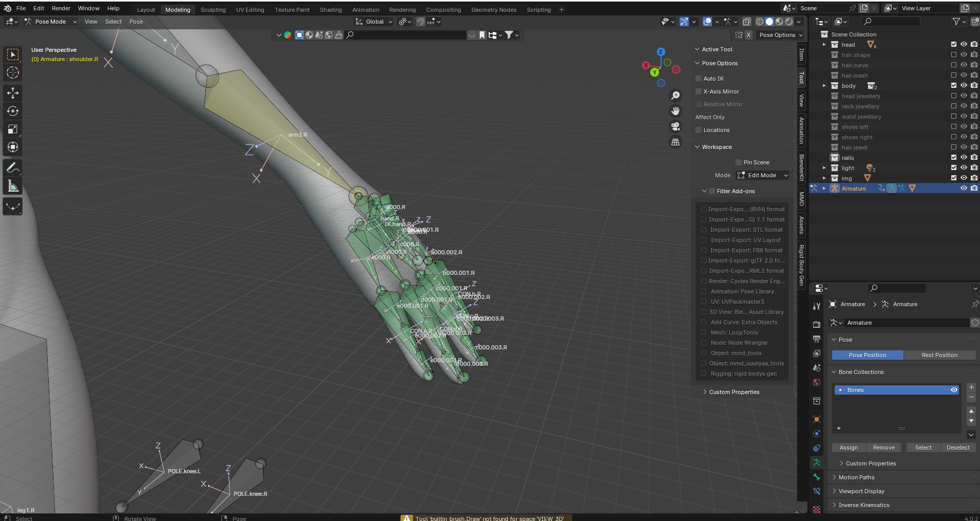The width and height of the screenshot is (980, 521).
Task: Click the Rest Position button
Action: pos(939,355)
